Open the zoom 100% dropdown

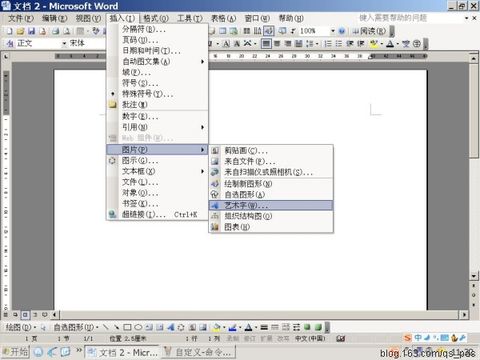click(x=333, y=31)
